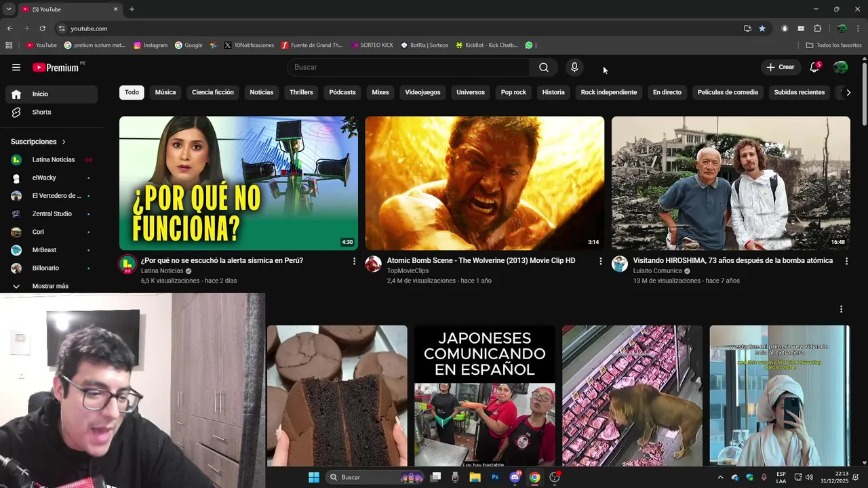Click the page vertical scrollbar

coord(865,95)
